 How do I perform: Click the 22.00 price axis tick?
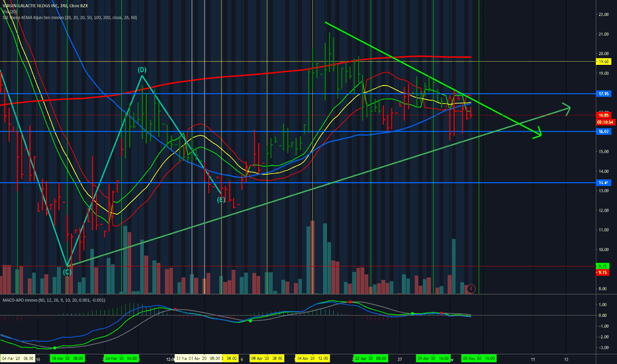(604, 15)
